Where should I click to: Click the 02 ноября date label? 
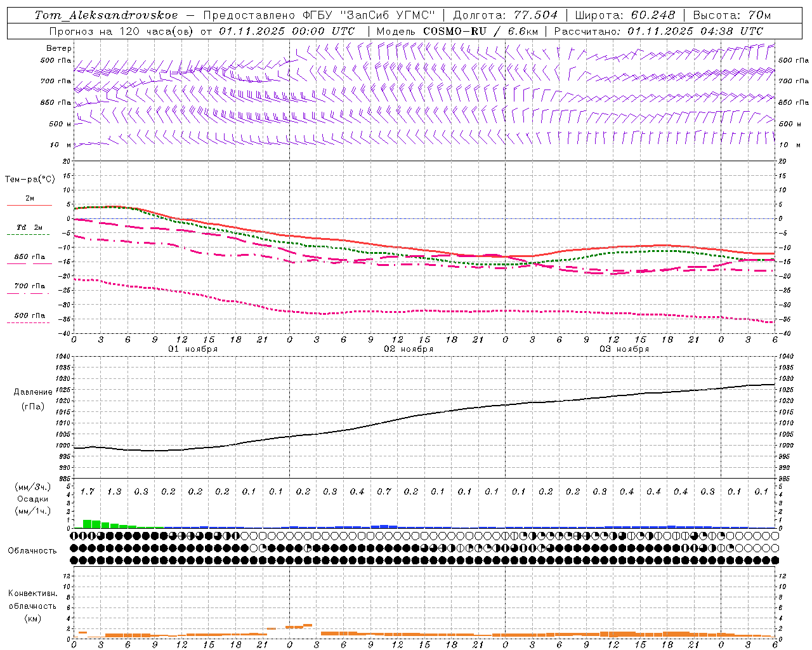pyautogui.click(x=409, y=349)
